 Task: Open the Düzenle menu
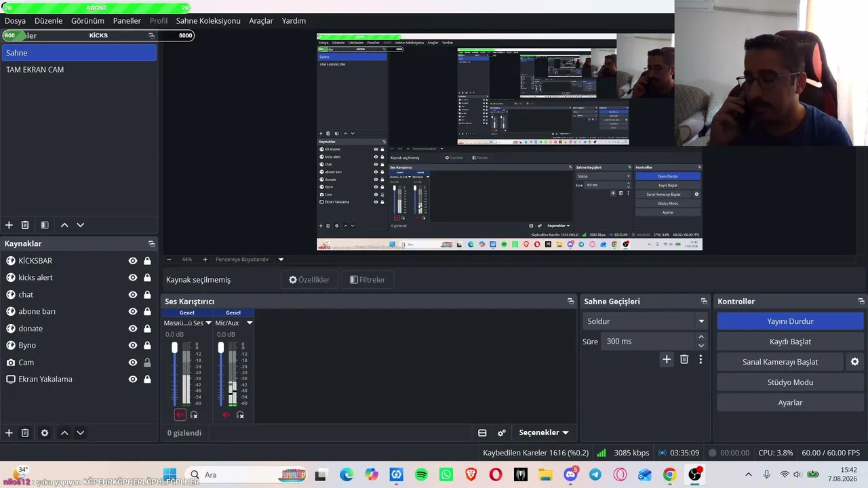[x=48, y=21]
